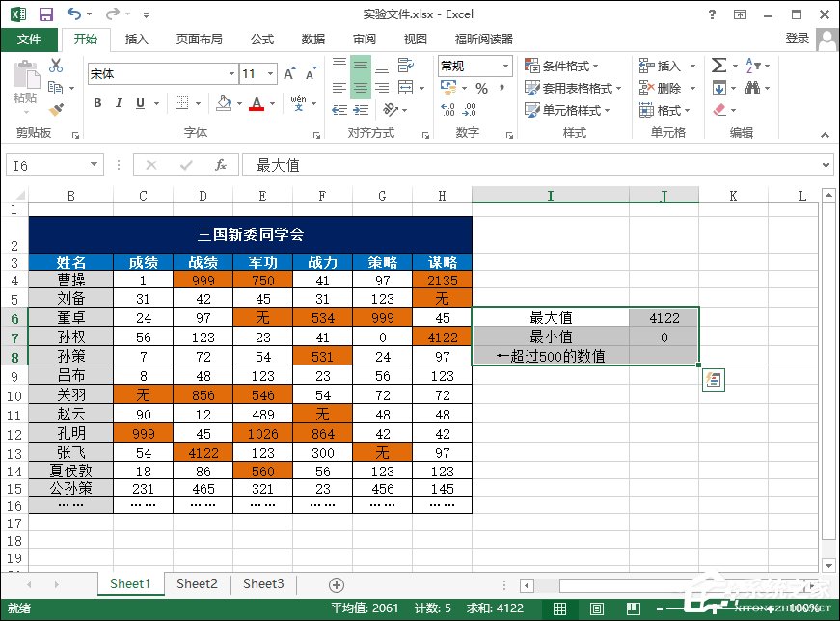Click the Name Box showing I6
The height and width of the screenshot is (621, 840).
[48, 164]
